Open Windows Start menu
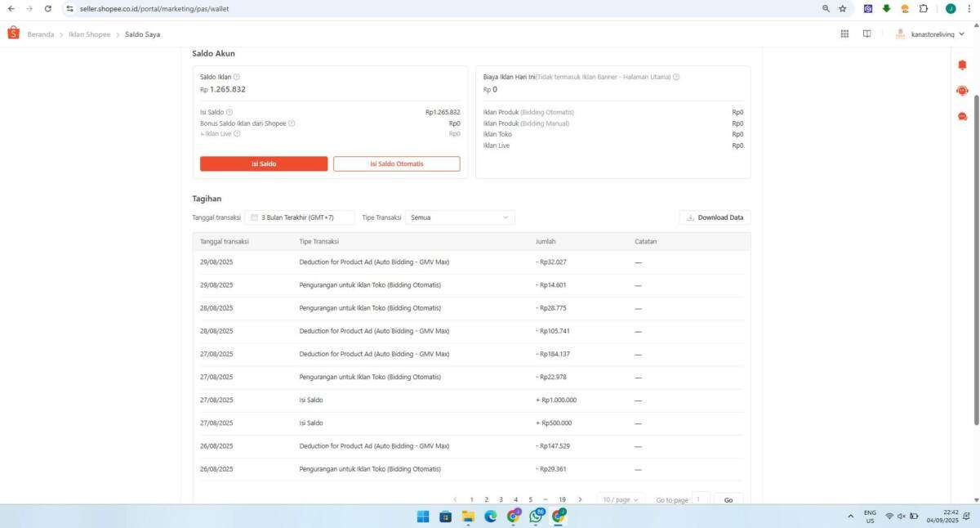The image size is (980, 528). tap(423, 516)
